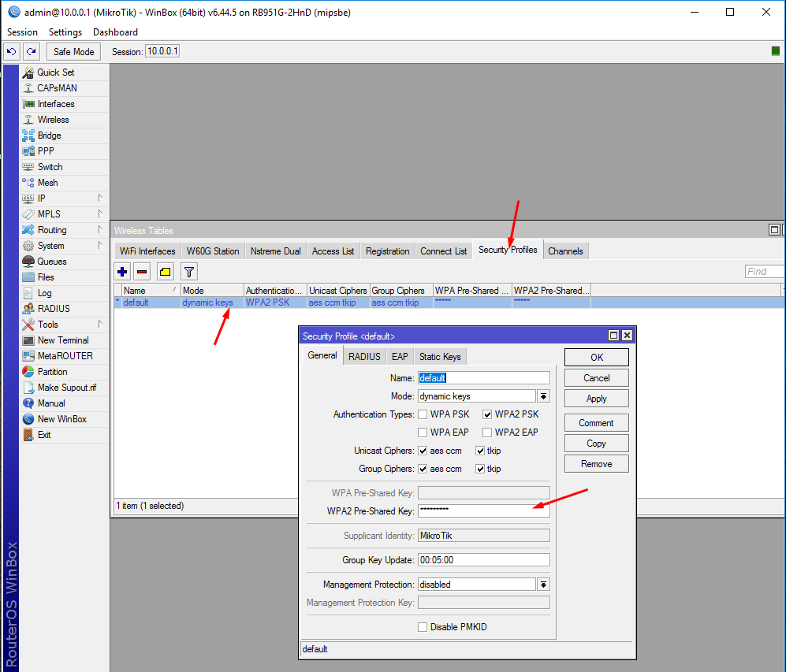786x672 pixels.
Task: Sort table by the Name column header
Action: tap(151, 291)
